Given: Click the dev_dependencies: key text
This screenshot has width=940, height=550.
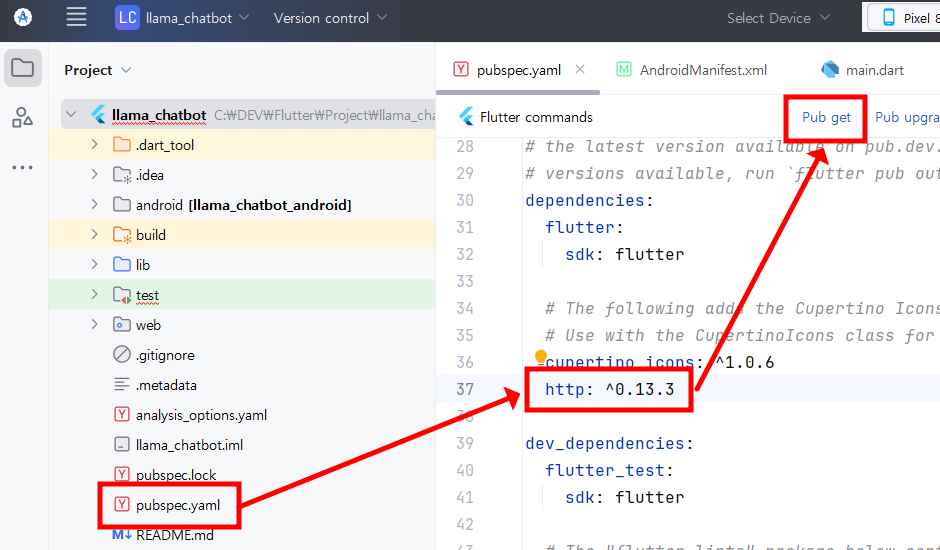Looking at the screenshot, I should pyautogui.click(x=609, y=443).
